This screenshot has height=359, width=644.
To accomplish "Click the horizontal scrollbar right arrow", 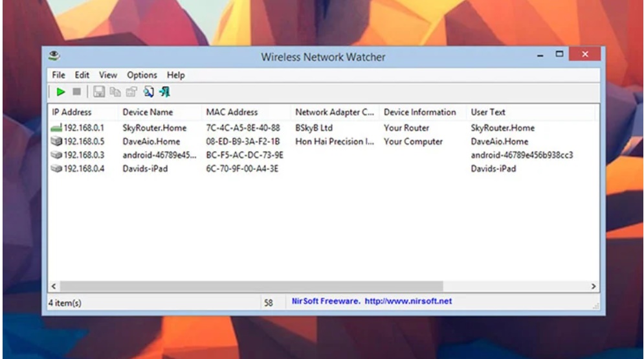I will [x=593, y=286].
